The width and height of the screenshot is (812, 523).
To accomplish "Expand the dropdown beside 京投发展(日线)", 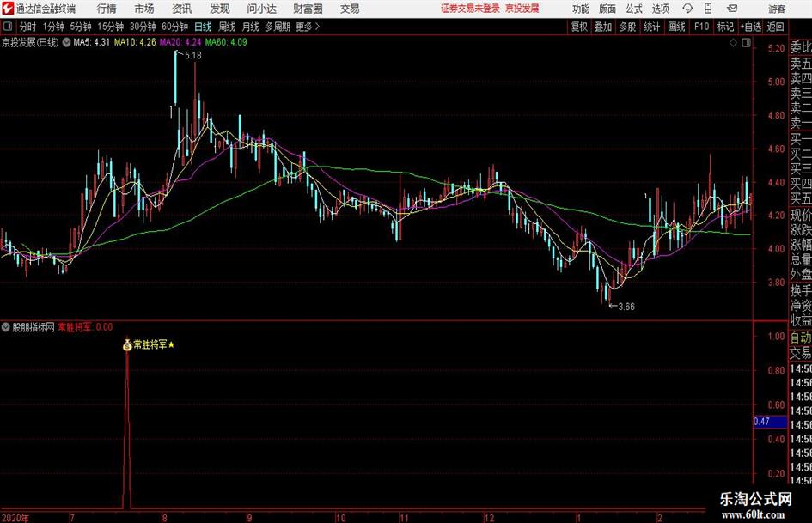I will coord(66,42).
